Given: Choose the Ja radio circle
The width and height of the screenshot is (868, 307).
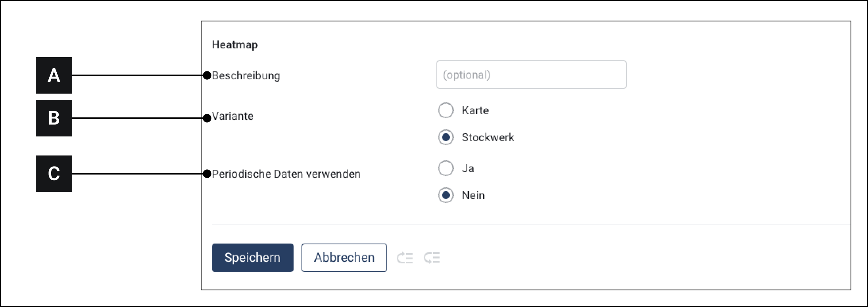Looking at the screenshot, I should tap(446, 168).
